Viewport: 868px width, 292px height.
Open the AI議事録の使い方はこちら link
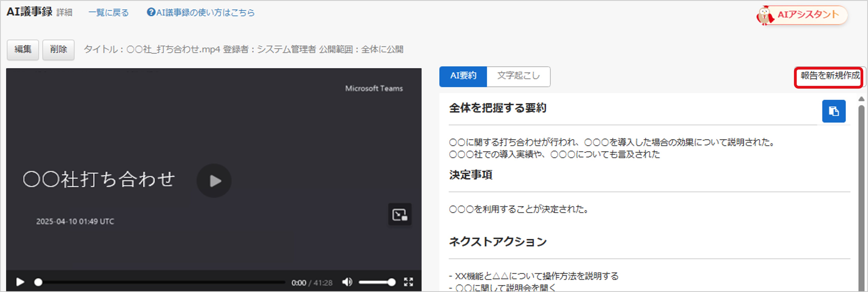[x=205, y=13]
